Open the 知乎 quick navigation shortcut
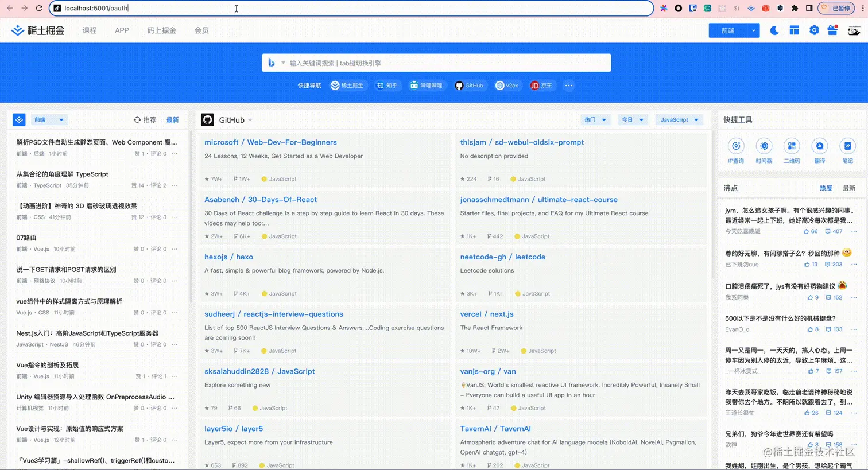 click(387, 86)
